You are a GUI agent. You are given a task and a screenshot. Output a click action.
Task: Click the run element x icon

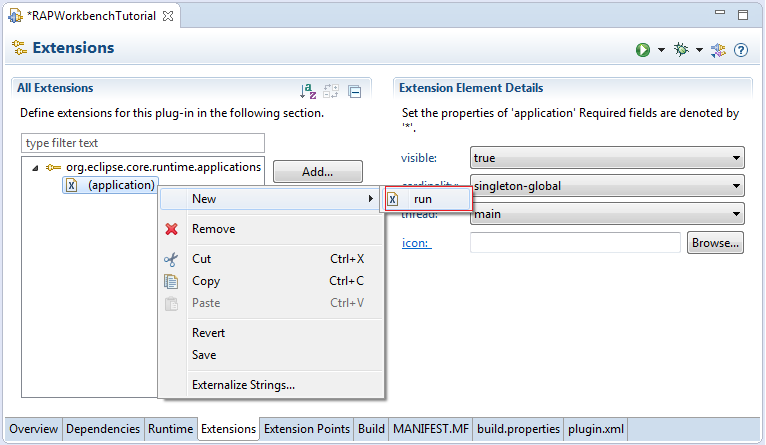393,199
